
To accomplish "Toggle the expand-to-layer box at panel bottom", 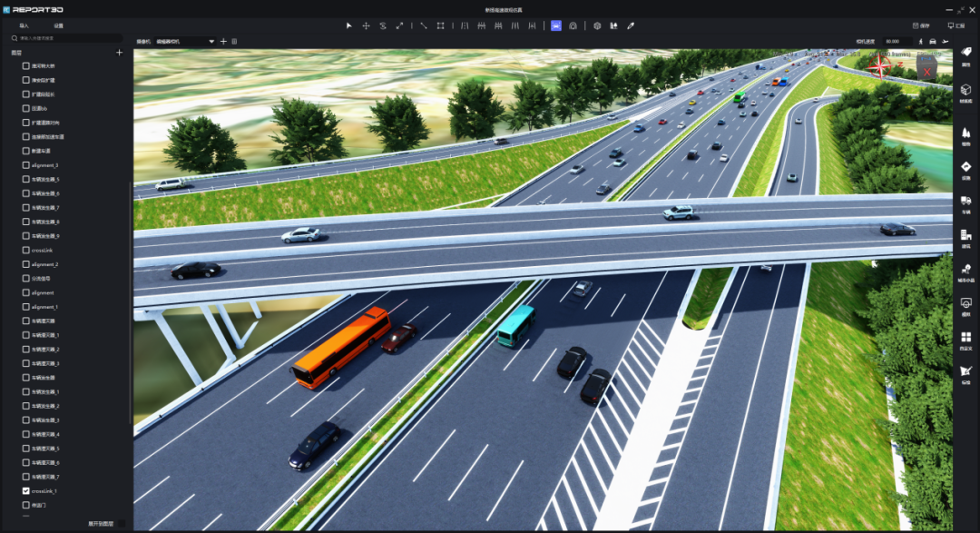I will 122,524.
